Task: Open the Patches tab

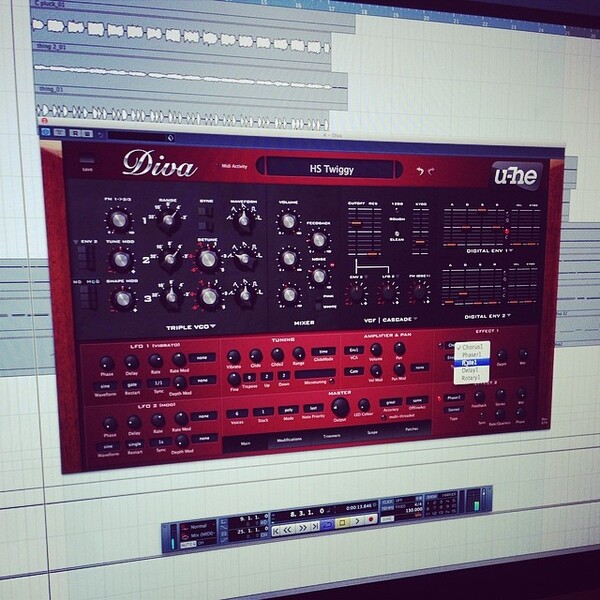Action: tap(412, 429)
